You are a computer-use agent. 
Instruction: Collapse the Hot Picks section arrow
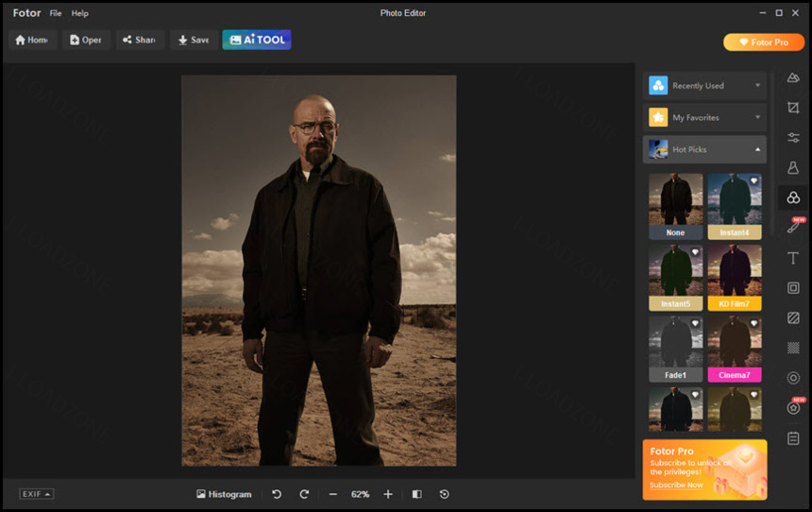[x=757, y=150]
